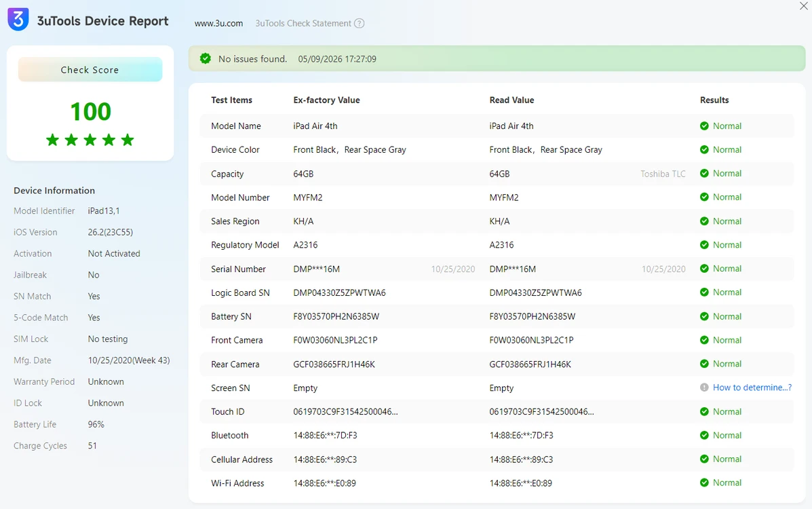
Task: Click the ex-factory Touch ID value 0619703C9F31542500046...
Action: point(345,412)
